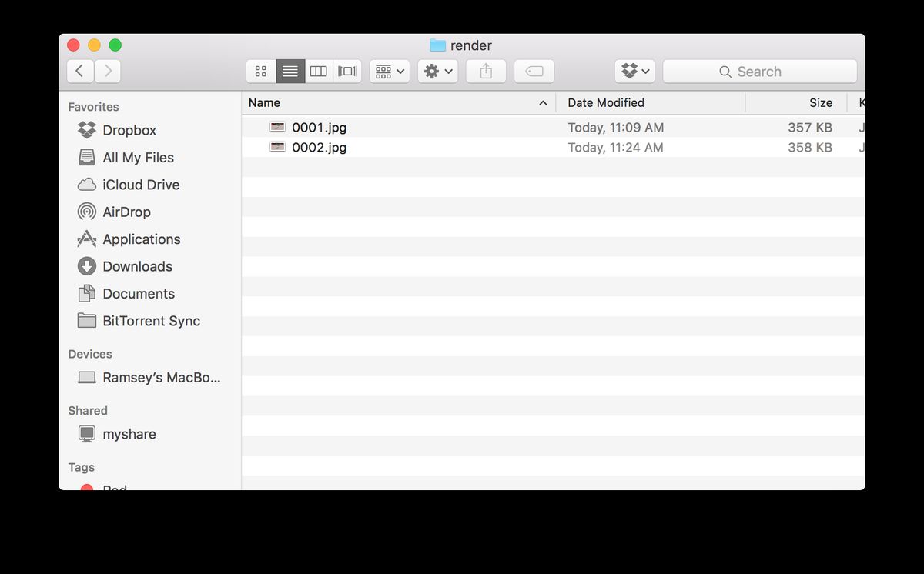The image size is (924, 574).
Task: Open Downloads in the sidebar
Action: (137, 267)
